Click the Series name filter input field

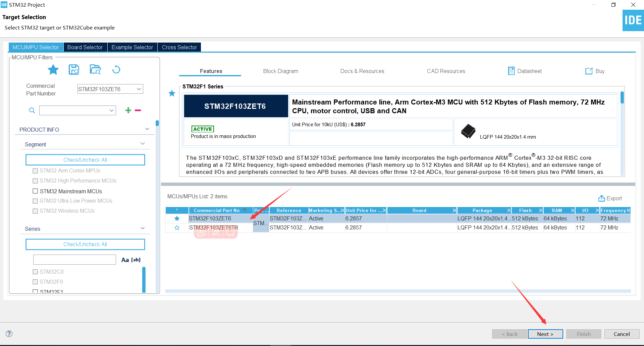coord(74,260)
